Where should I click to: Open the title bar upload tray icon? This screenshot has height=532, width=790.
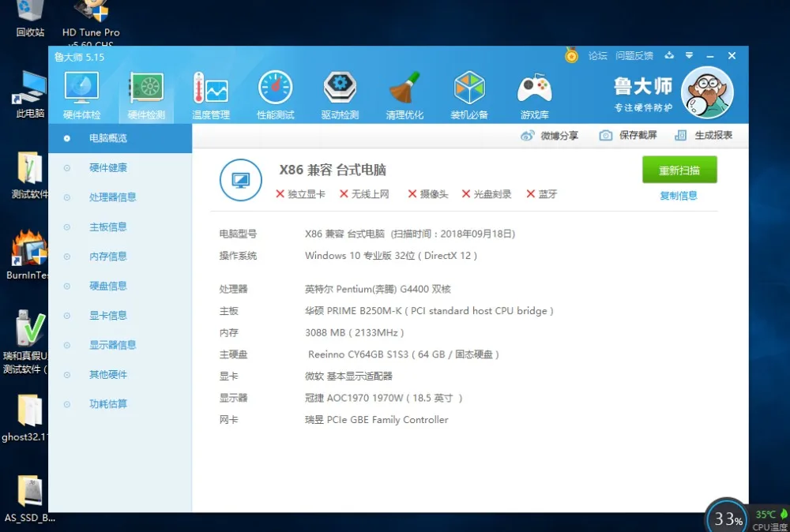click(669, 55)
